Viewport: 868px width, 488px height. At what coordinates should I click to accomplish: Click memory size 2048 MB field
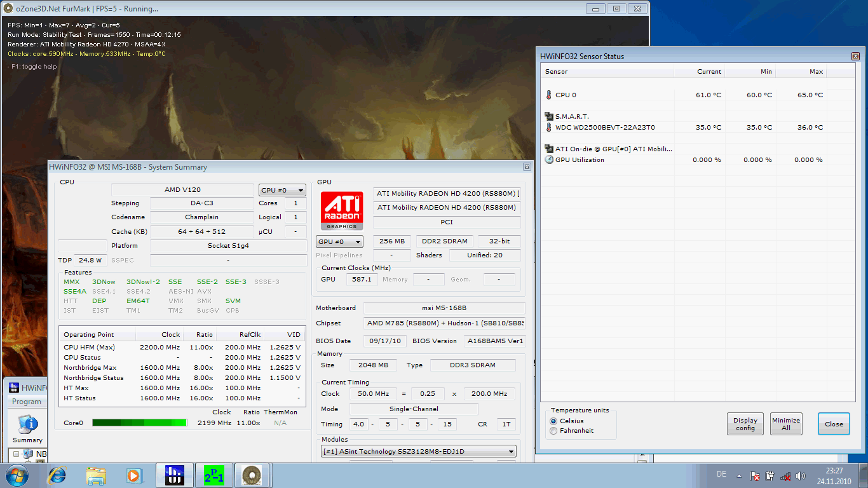[x=373, y=365]
